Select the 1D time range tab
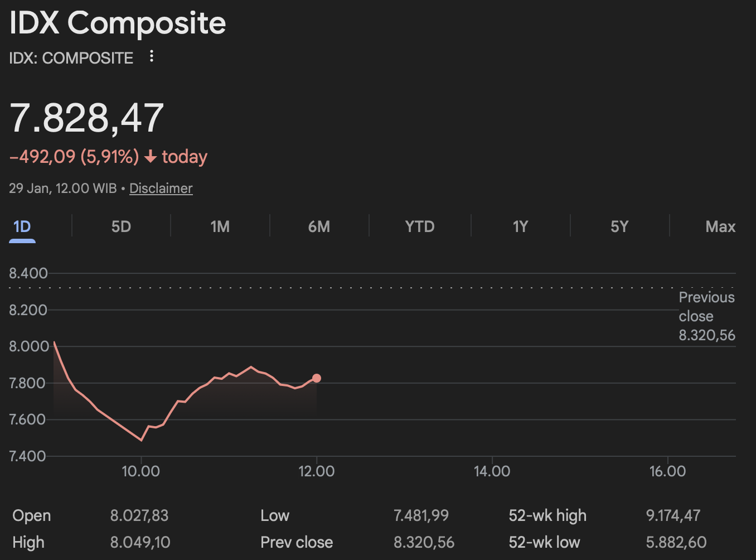 tap(22, 227)
